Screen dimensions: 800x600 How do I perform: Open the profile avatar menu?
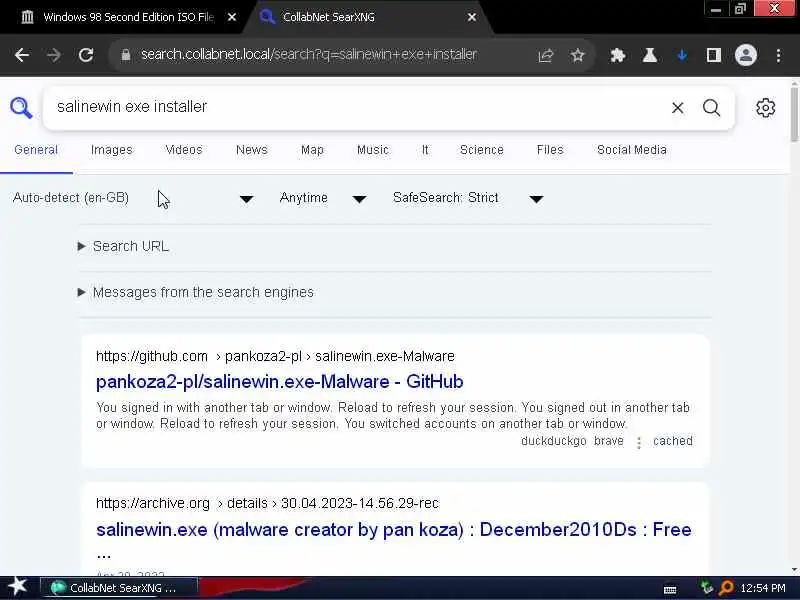pyautogui.click(x=745, y=55)
